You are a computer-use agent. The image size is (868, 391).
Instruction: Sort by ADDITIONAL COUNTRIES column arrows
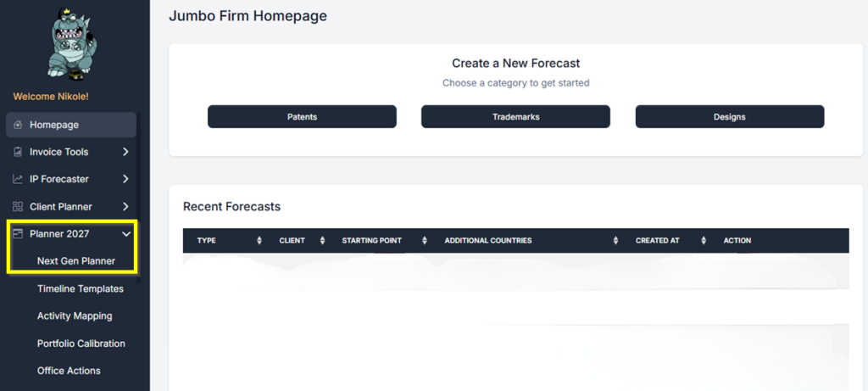coord(615,241)
